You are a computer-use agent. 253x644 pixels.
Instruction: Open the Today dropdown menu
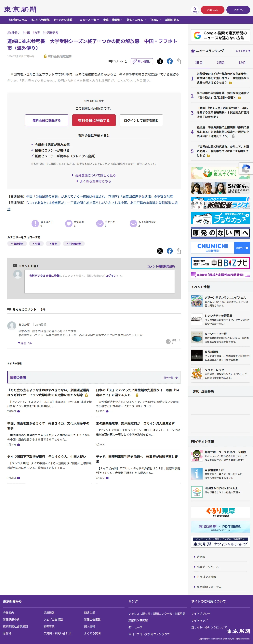tap(156, 20)
